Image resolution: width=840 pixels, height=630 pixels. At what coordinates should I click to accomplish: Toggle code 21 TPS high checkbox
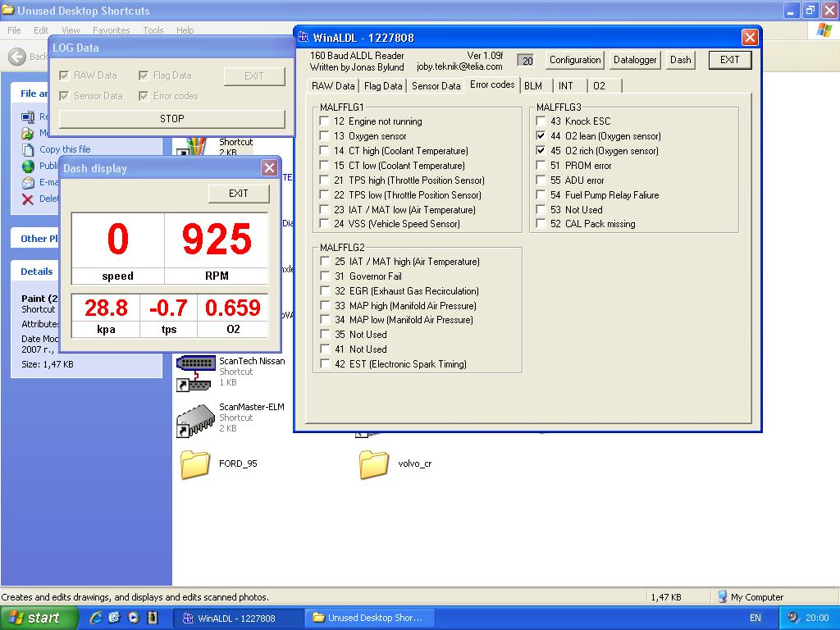tap(324, 180)
